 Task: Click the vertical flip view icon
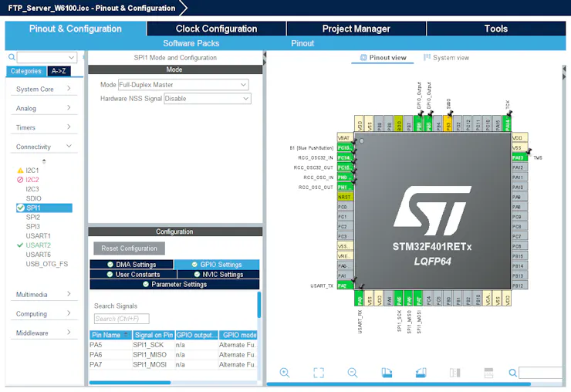point(454,373)
